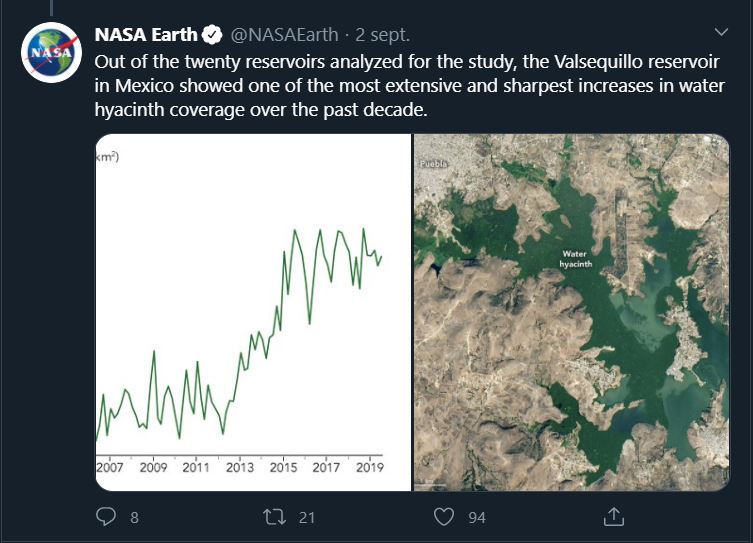
Task: Click the 2019 axis label on chart
Action: coord(370,467)
